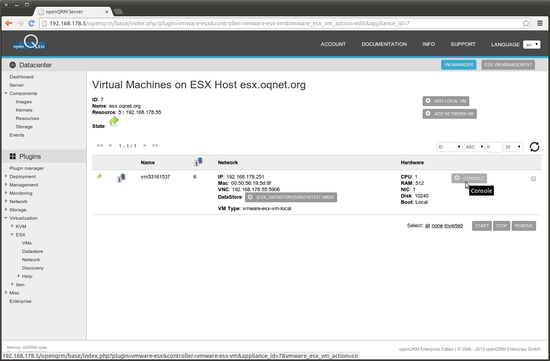Close the openQRM Server browser tab
Image resolution: width=550 pixels, height=361 pixels.
[x=107, y=12]
